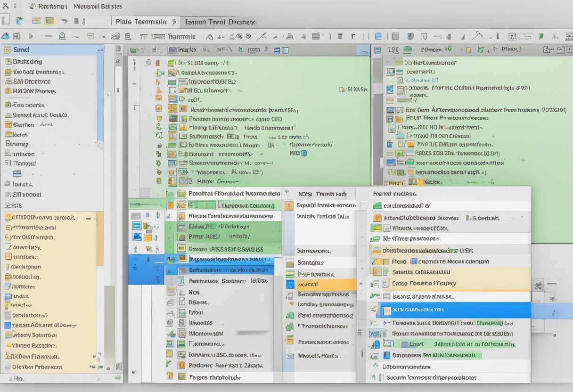Select the red XS file icon in the context menu
The height and width of the screenshot is (392, 573).
373,334
